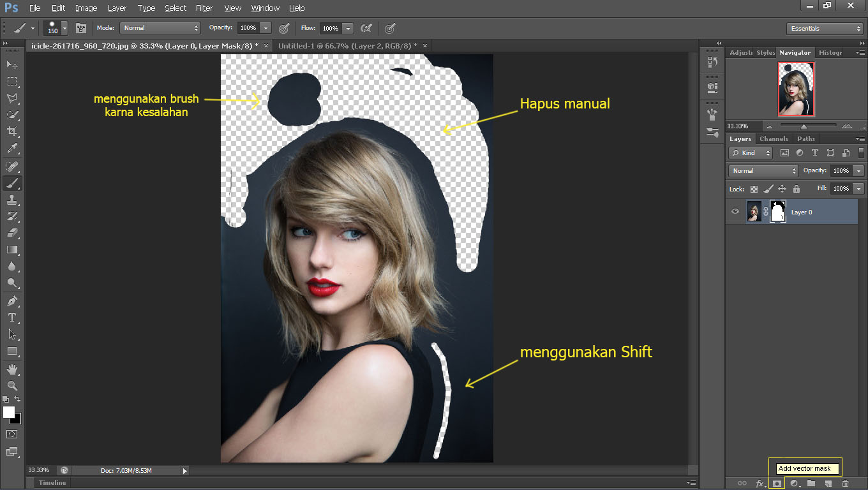Toggle shape layer filter
The width and height of the screenshot is (868, 490).
(x=830, y=153)
